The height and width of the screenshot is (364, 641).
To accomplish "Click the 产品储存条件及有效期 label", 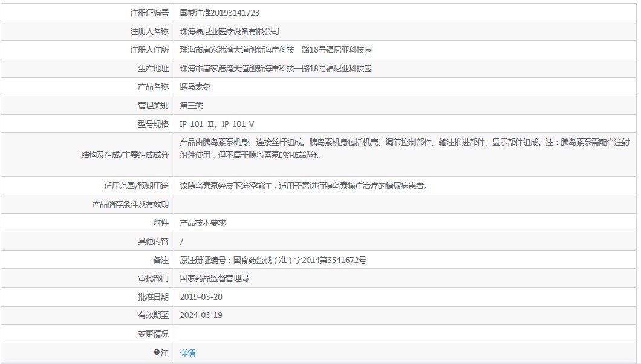I will tap(130, 204).
